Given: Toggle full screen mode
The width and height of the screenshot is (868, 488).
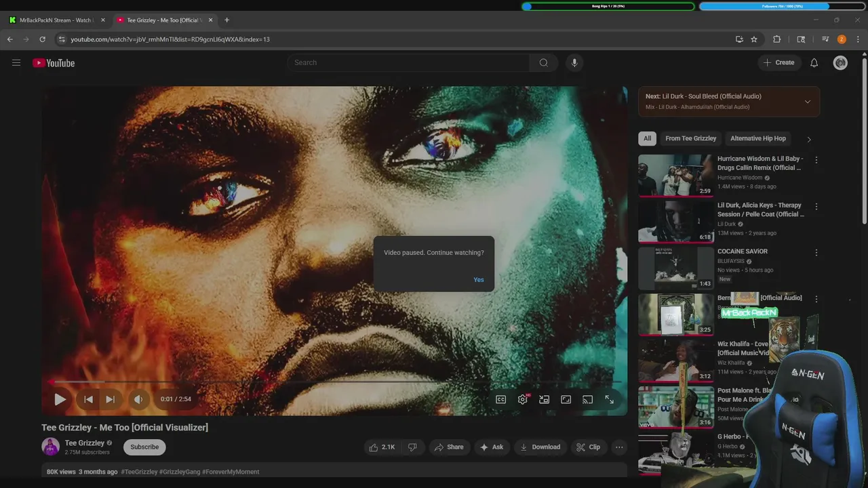Looking at the screenshot, I should click(x=610, y=399).
